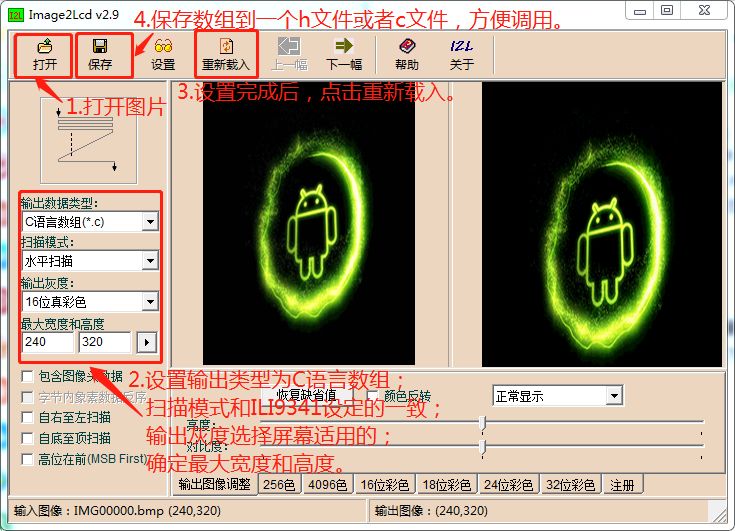This screenshot has height=531, width=735.
Task: Click the Image2Lcd title bar app icon
Action: (x=15, y=15)
